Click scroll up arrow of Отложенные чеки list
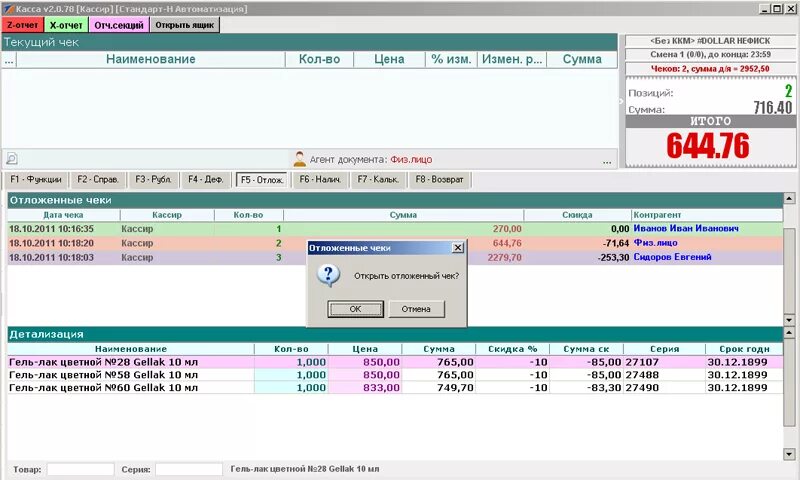The height and width of the screenshot is (480, 800). point(789,198)
